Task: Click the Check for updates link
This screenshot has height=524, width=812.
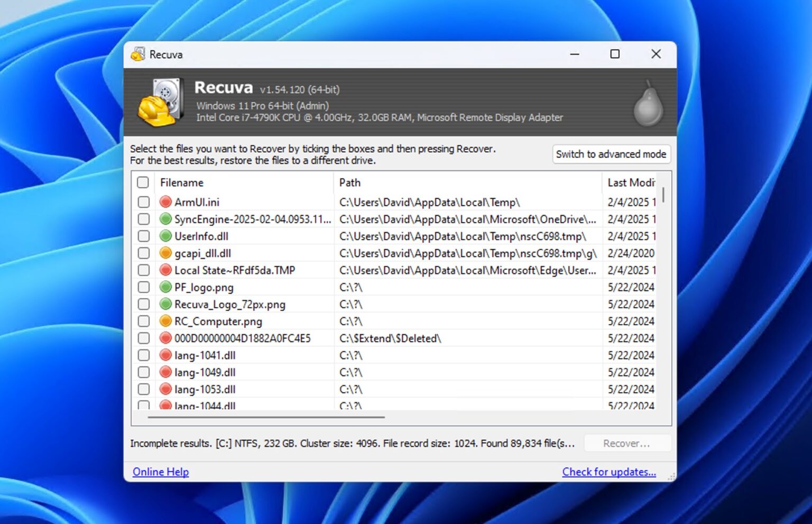Action: pyautogui.click(x=609, y=471)
